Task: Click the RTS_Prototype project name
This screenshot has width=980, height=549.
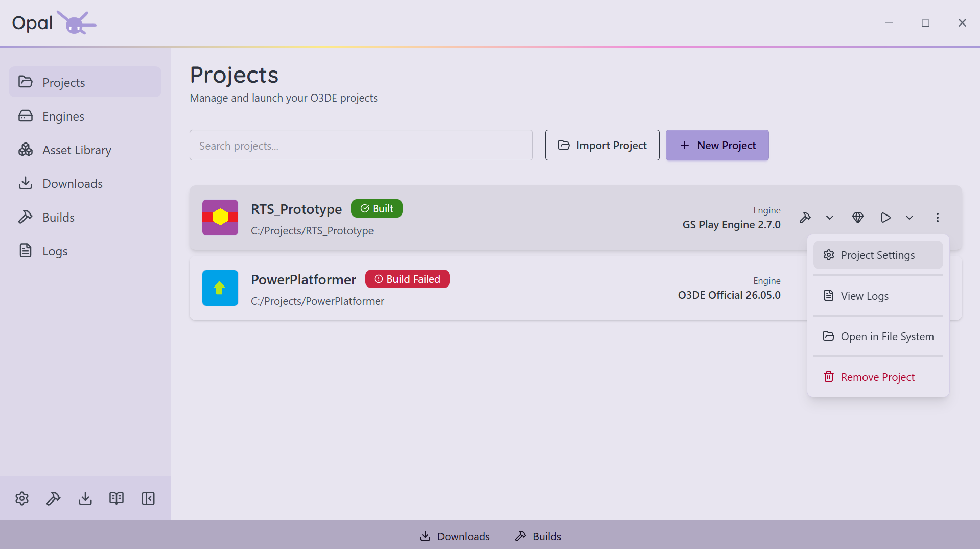Action: pyautogui.click(x=296, y=209)
